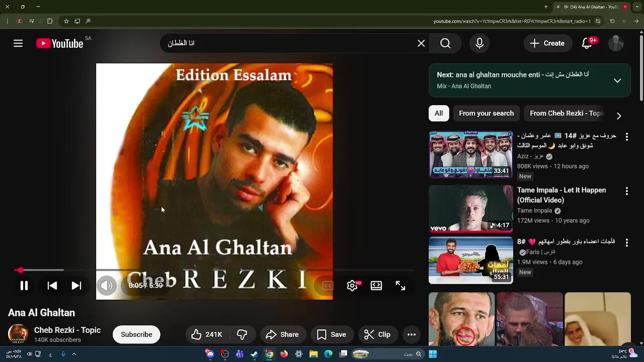Toggle closed captions
This screenshot has height=362, width=644.
328,286
